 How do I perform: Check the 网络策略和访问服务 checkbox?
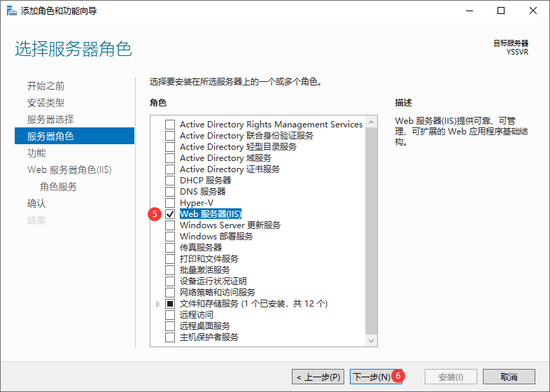point(170,293)
